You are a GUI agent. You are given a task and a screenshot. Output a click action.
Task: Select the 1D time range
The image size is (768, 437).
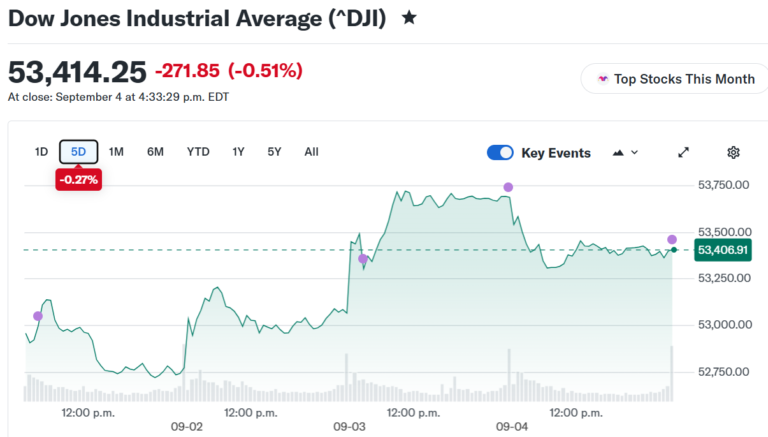pyautogui.click(x=41, y=152)
